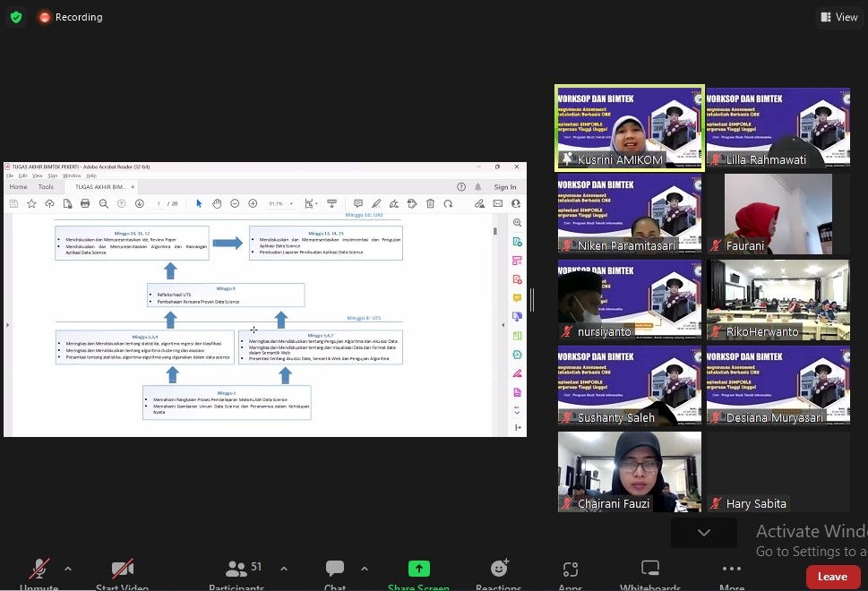The width and height of the screenshot is (868, 591).
Task: Select Chairani Fauzi video thumbnail
Action: [x=630, y=472]
